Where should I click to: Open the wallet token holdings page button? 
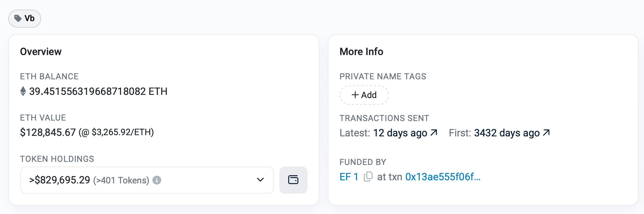click(293, 180)
